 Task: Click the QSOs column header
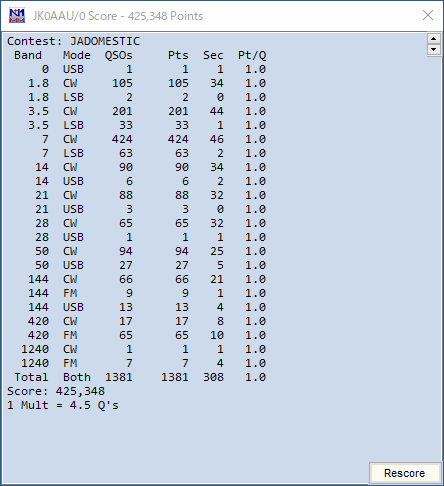(119, 55)
